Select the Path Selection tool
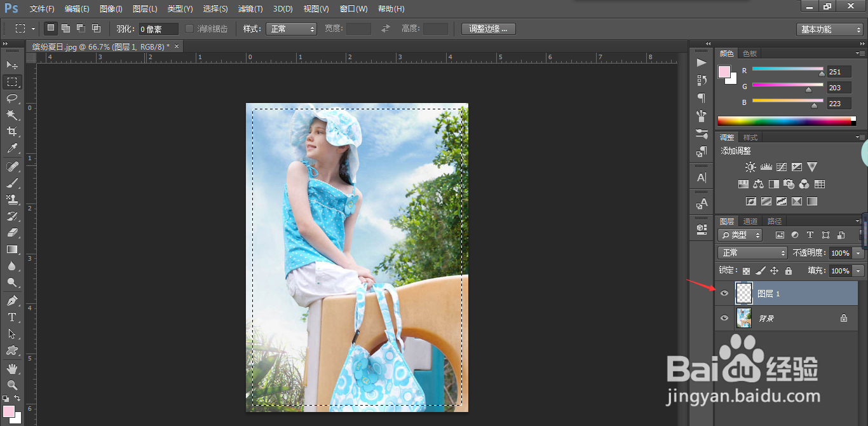This screenshot has width=868, height=426. (11, 334)
